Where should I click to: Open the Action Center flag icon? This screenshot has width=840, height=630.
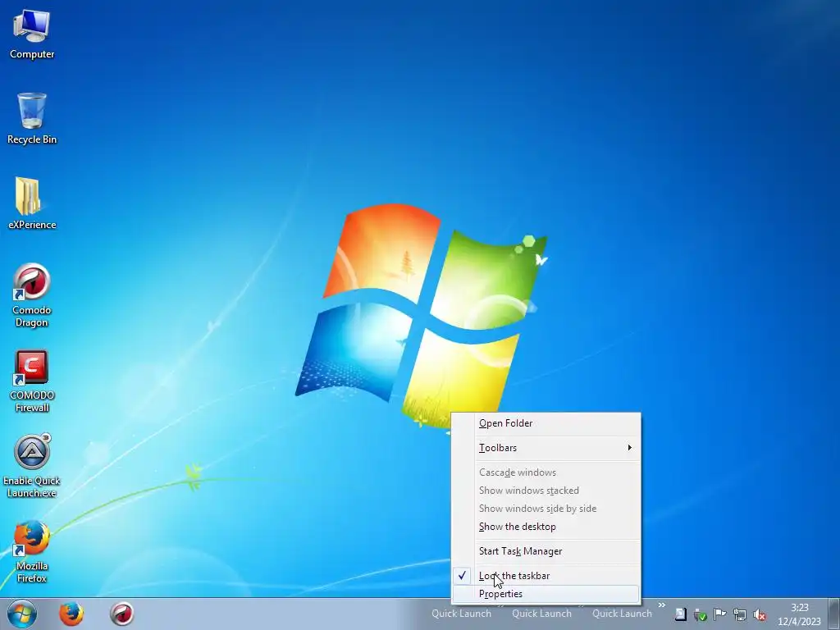719,614
